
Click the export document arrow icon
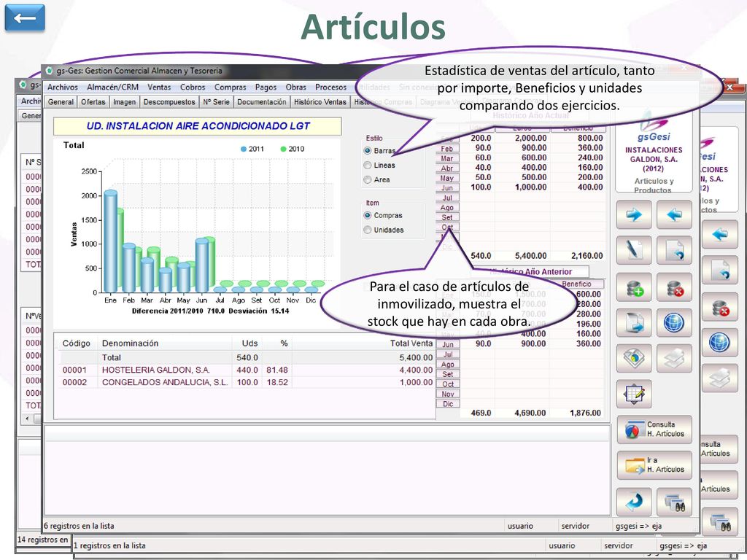click(x=634, y=322)
